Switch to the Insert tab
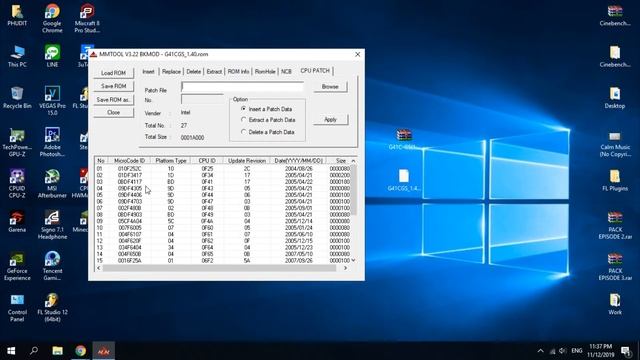 [x=148, y=71]
